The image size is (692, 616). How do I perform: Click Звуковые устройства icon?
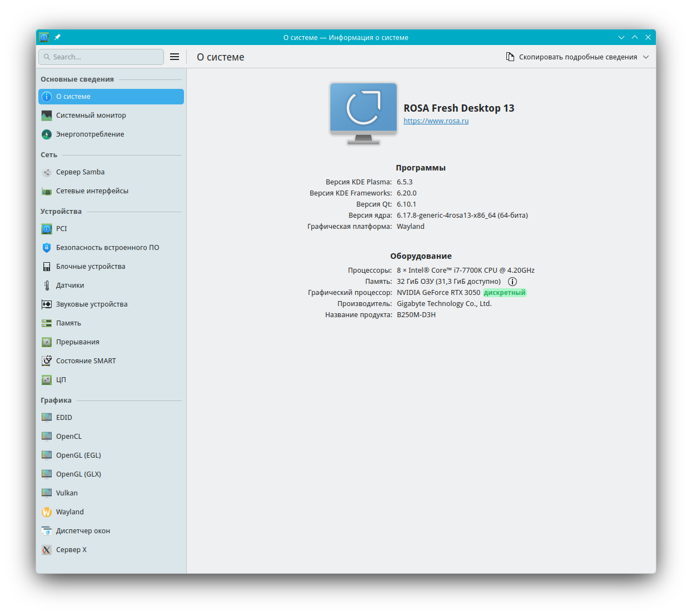tap(47, 304)
